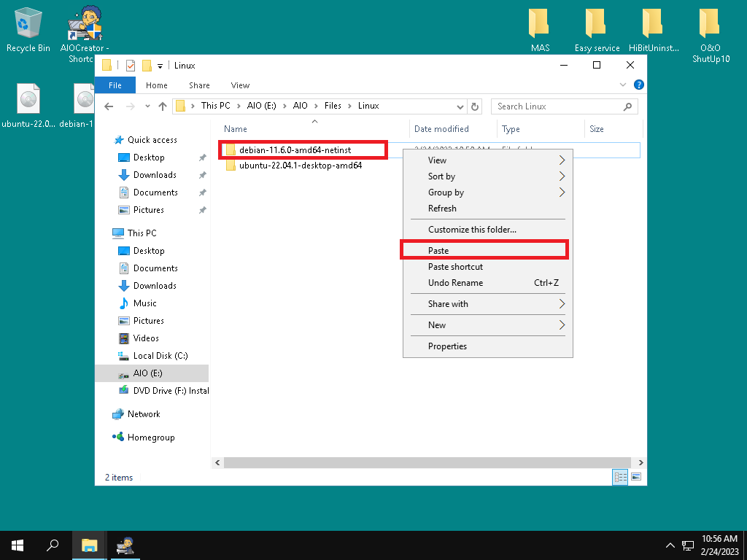Switch to large icons view button

coord(636,477)
